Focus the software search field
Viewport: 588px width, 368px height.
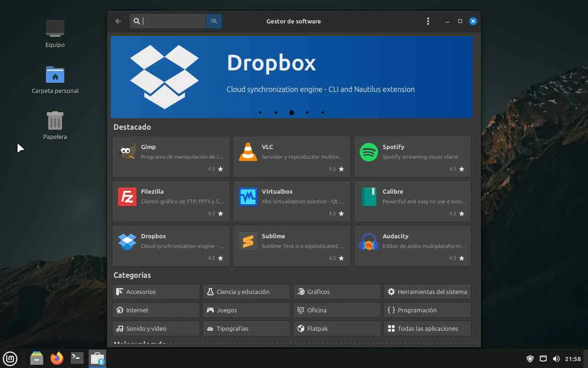point(168,21)
